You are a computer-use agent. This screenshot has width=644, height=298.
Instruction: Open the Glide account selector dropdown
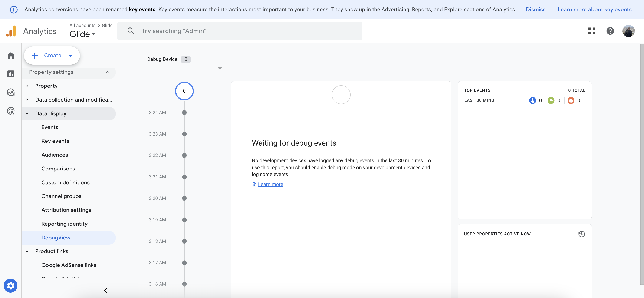coord(82,34)
